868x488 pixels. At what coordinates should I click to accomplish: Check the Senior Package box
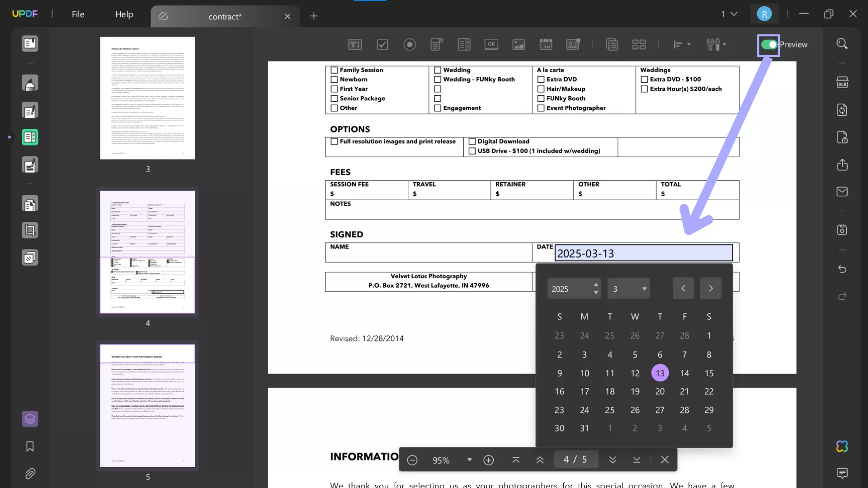point(334,99)
